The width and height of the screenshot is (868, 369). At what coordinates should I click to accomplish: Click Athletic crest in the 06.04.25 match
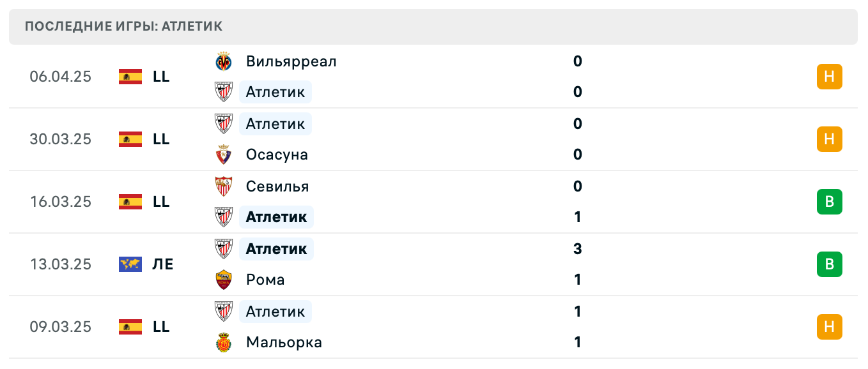point(224,92)
